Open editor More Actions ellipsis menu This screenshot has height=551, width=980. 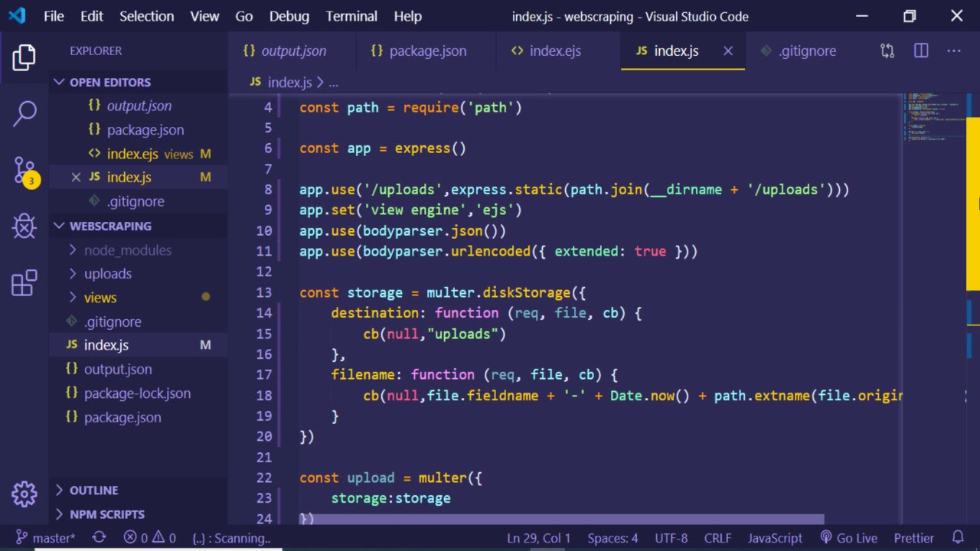954,51
